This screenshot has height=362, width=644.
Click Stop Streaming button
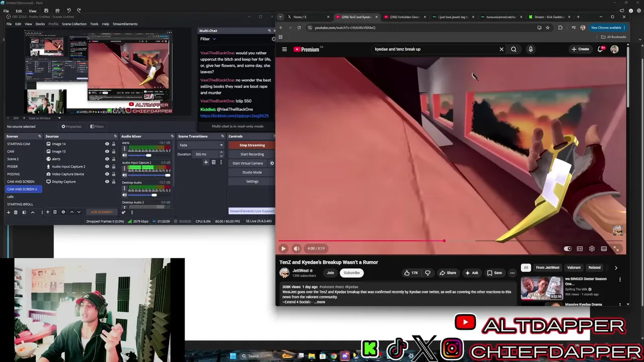click(252, 145)
